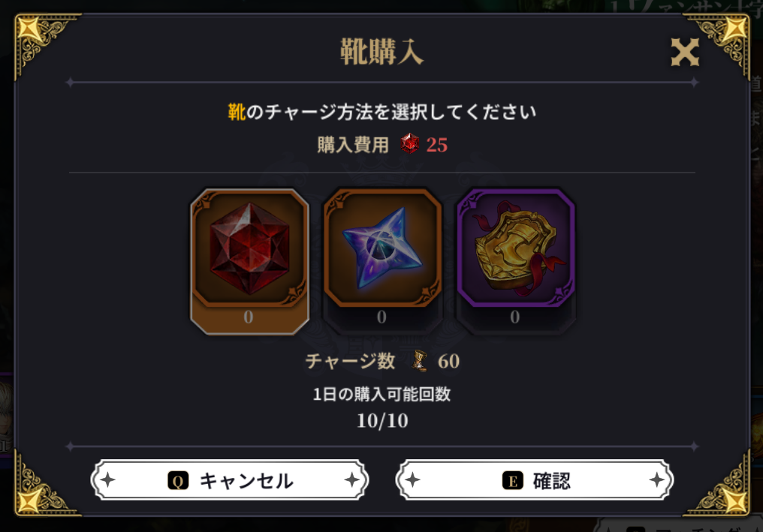Confirm purchase with 確認 button
763x532 pixels.
click(x=534, y=480)
